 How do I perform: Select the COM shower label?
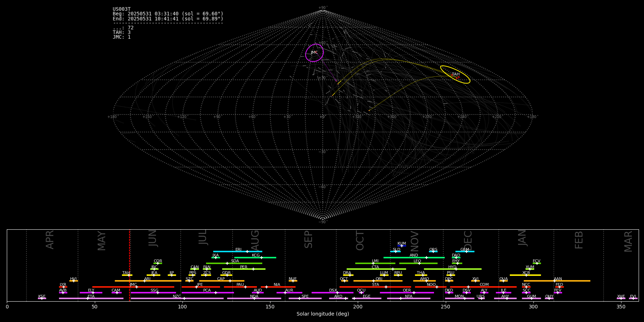pyautogui.click(x=484, y=285)
